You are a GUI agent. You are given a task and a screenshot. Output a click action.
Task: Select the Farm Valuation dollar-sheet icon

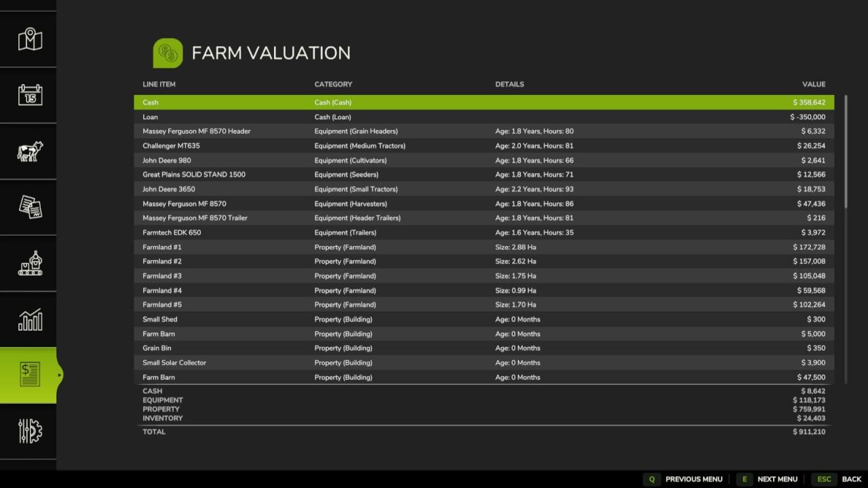(x=28, y=375)
